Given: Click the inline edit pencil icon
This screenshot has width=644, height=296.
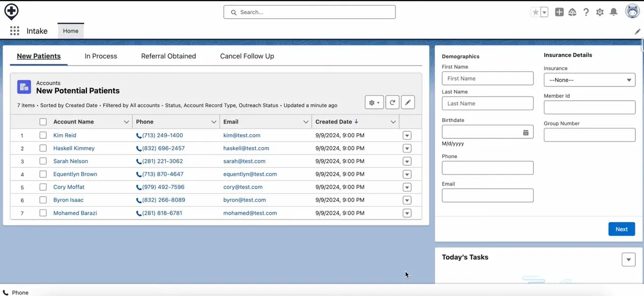Looking at the screenshot, I should [408, 102].
